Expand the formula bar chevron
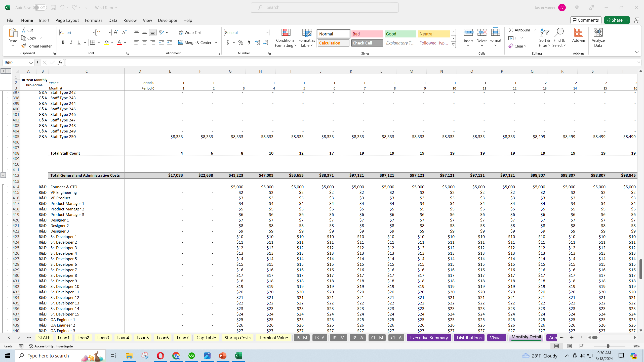 tap(638, 62)
